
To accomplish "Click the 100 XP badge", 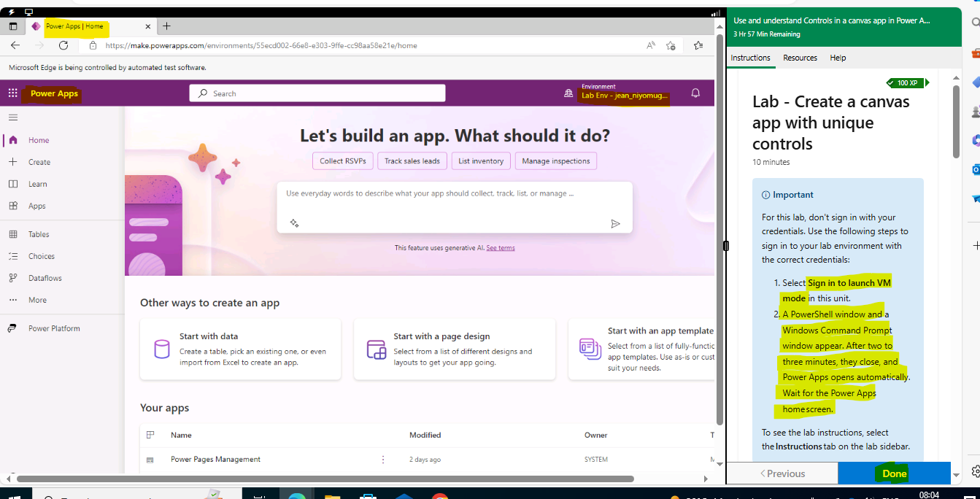I will [908, 83].
